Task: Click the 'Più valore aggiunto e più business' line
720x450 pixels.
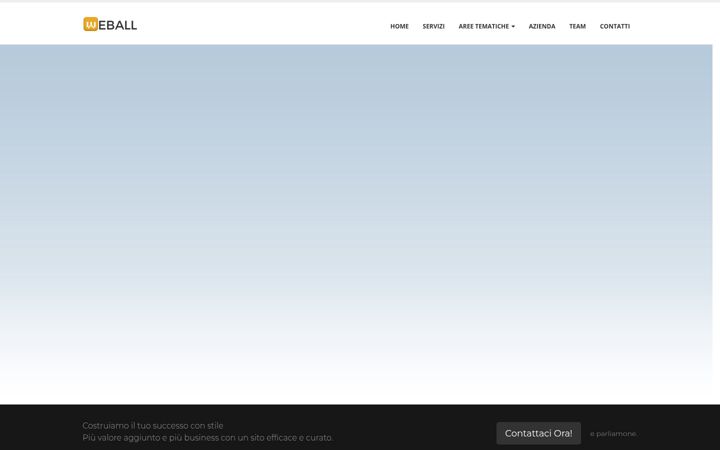Action: pos(208,438)
